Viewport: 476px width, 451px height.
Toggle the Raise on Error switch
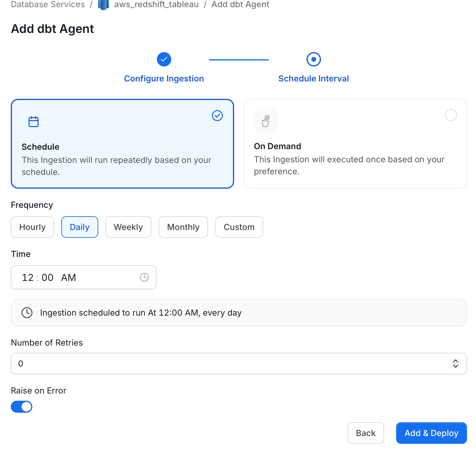click(x=22, y=407)
